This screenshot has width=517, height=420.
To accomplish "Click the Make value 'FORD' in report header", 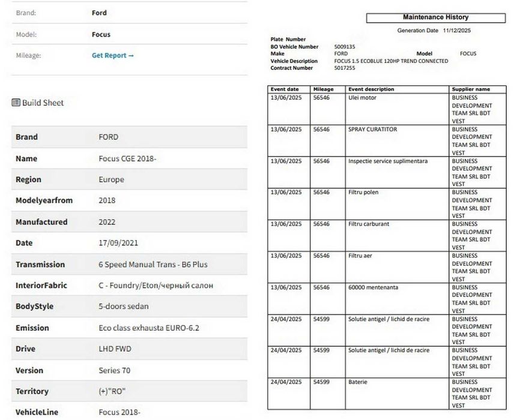I will pyautogui.click(x=340, y=53).
